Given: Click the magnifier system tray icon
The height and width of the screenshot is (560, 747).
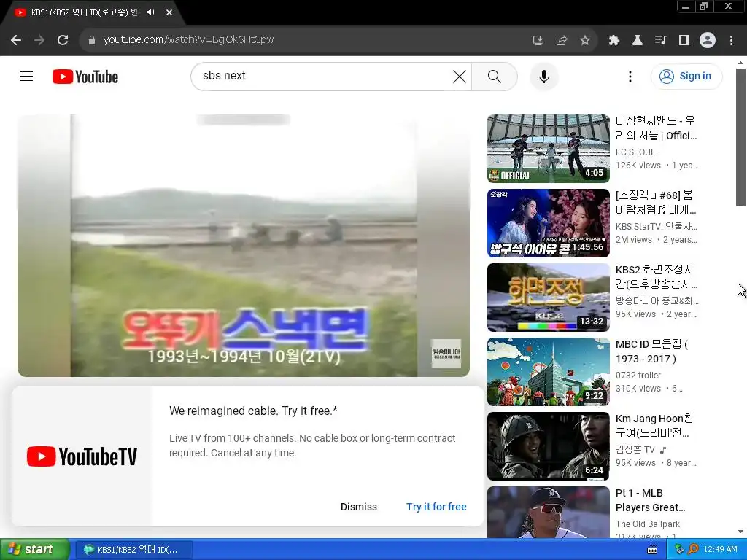Looking at the screenshot, I should (x=693, y=550).
